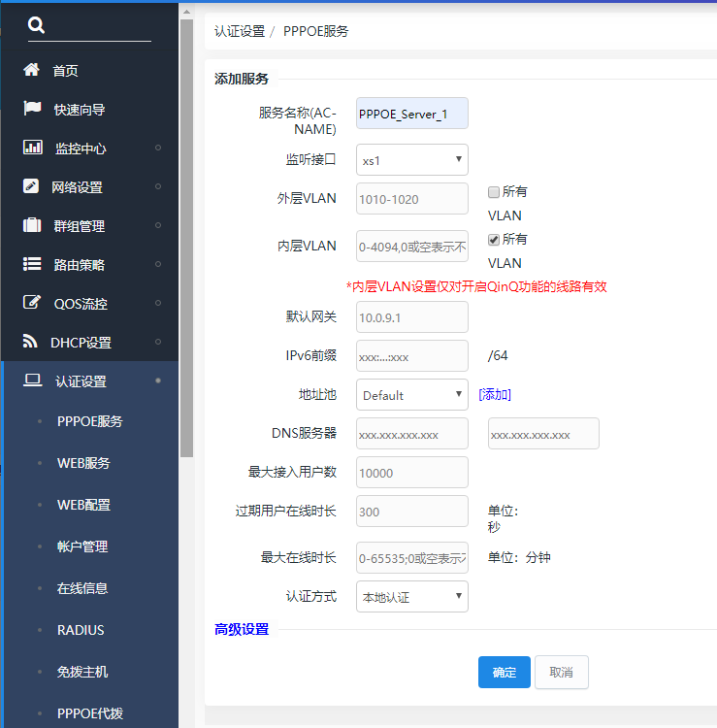This screenshot has height=728, width=717.
Task: Click the 默认网关 input field
Action: click(x=412, y=317)
